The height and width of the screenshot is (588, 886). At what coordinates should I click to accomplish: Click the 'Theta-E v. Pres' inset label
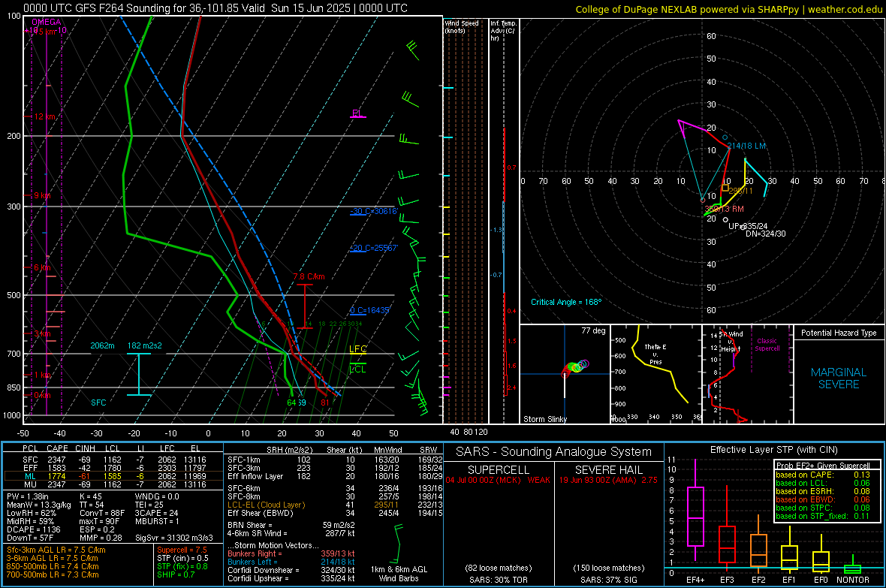point(655,354)
